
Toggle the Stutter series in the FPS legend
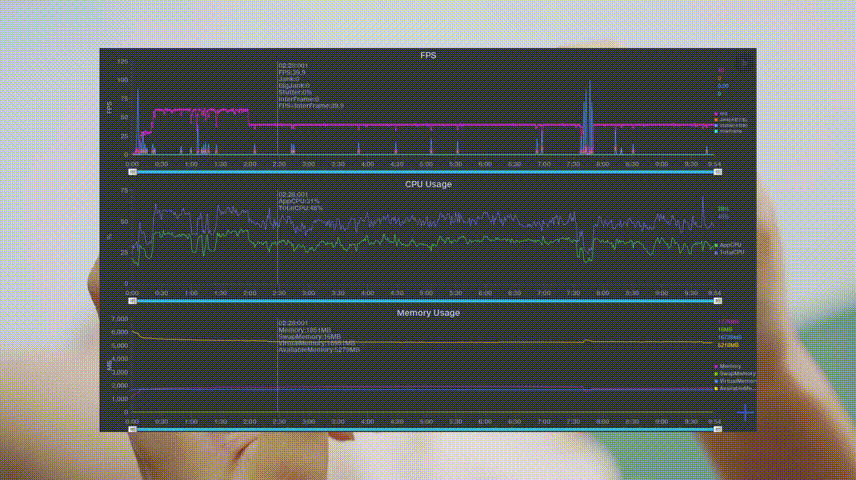click(x=730, y=126)
